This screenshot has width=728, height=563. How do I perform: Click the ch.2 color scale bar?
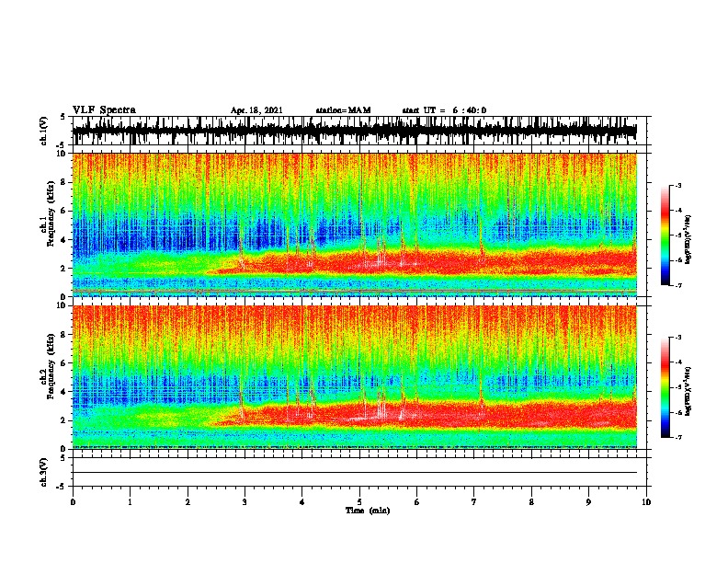(x=665, y=387)
